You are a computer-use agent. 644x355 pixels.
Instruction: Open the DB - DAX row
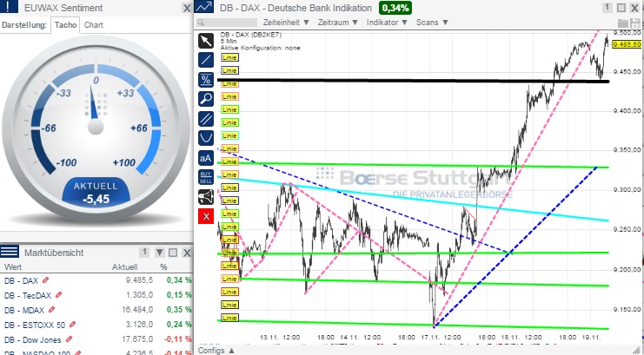pos(96,280)
